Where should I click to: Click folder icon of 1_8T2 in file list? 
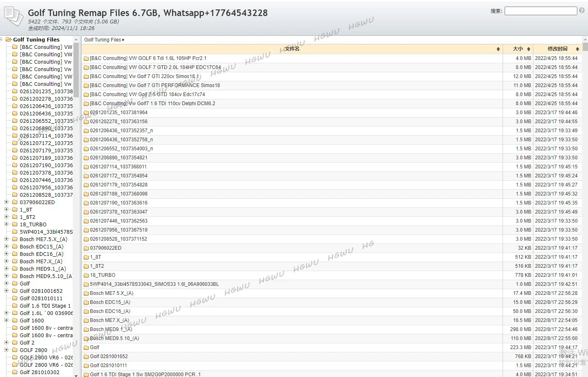(86, 266)
